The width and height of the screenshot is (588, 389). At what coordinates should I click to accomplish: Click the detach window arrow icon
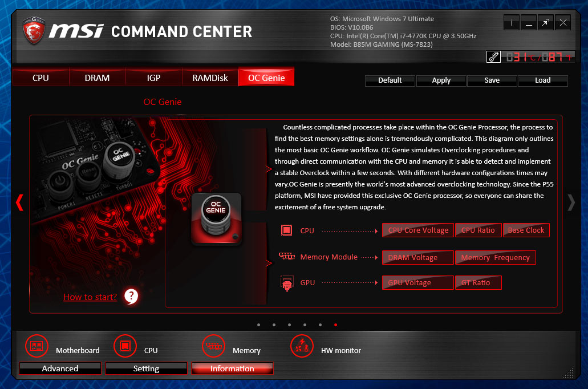tap(546, 23)
